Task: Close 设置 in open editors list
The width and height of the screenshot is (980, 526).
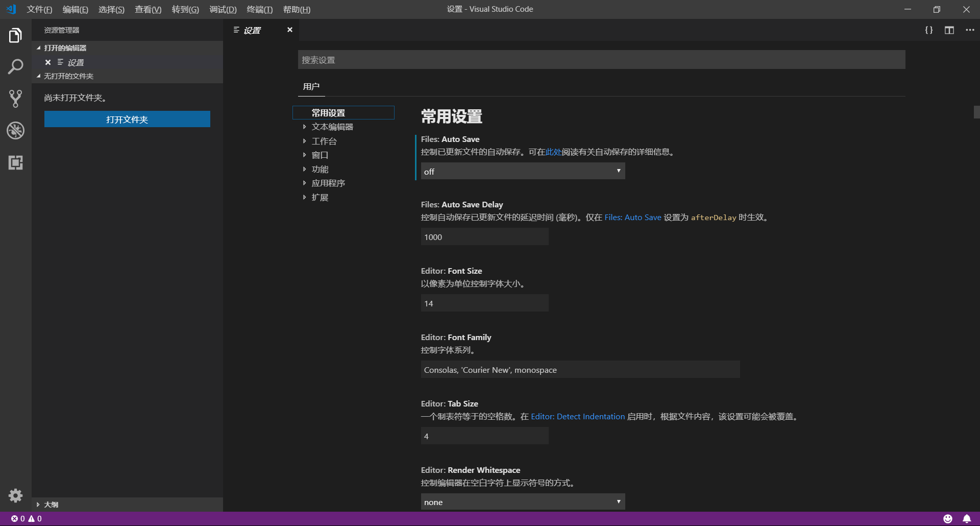Action: (48, 62)
